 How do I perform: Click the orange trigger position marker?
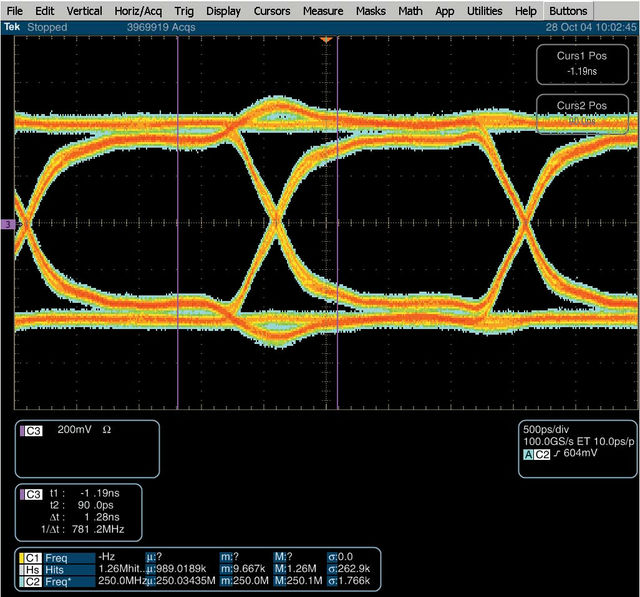326,40
